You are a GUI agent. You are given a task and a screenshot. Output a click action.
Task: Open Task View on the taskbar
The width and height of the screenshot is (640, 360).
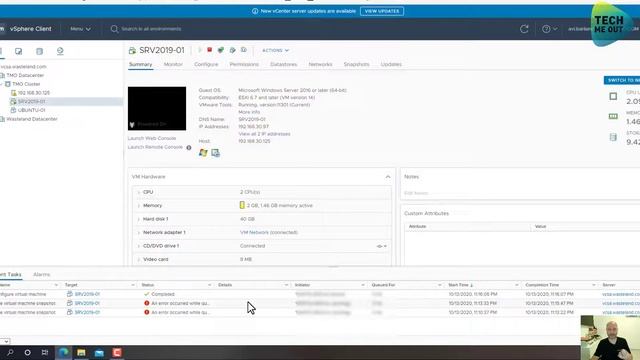(45, 352)
